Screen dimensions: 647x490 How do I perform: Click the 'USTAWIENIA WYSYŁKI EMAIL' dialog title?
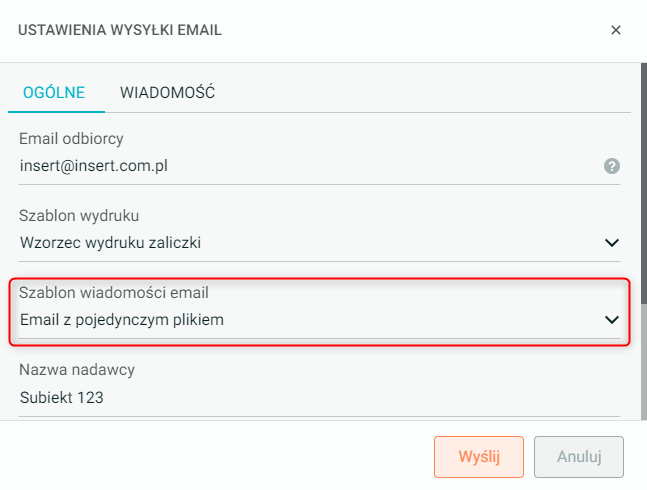120,30
